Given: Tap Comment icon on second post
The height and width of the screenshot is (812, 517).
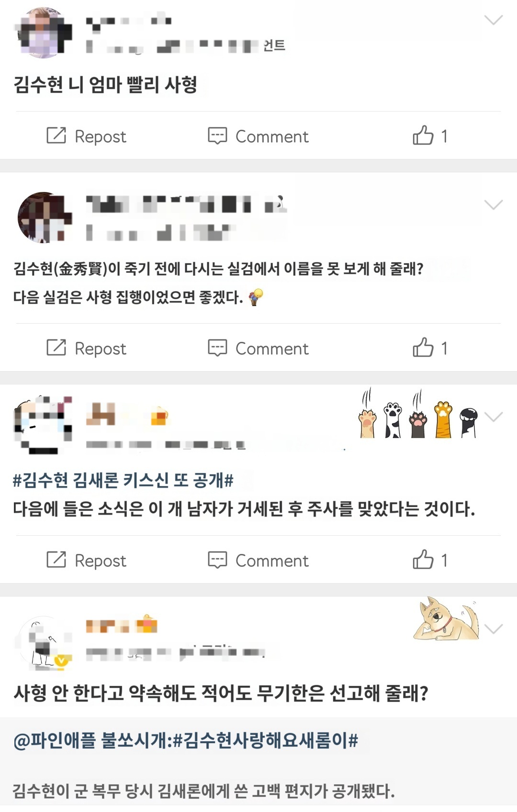Looking at the screenshot, I should pos(217,348).
